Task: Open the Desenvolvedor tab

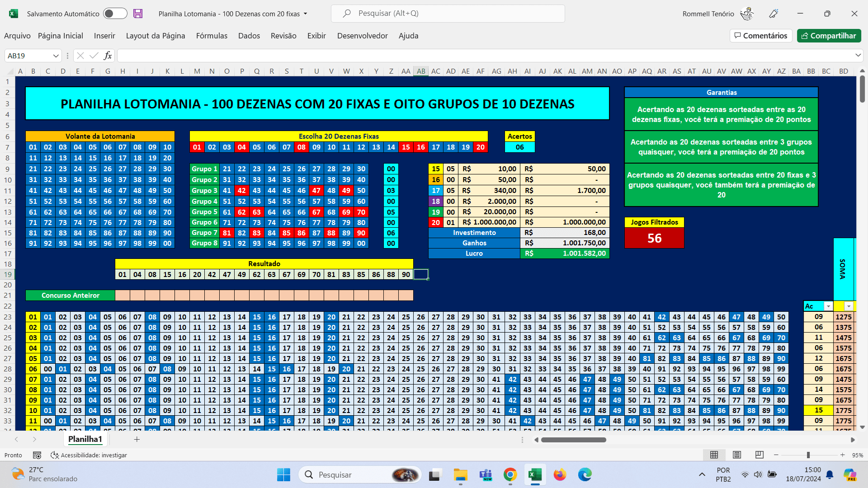Action: pos(363,36)
